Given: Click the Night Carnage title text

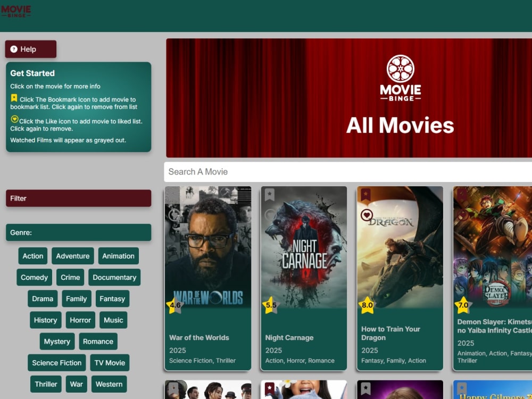Looking at the screenshot, I should point(289,338).
